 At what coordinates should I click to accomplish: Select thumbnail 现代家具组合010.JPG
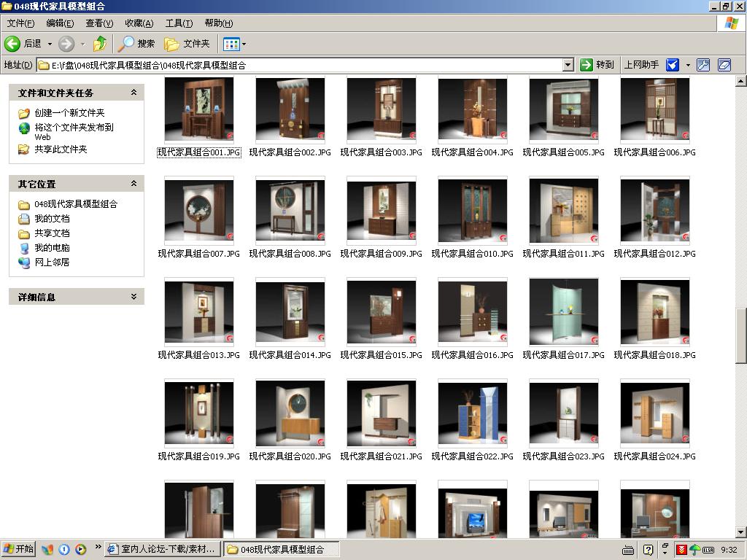pyautogui.click(x=472, y=210)
